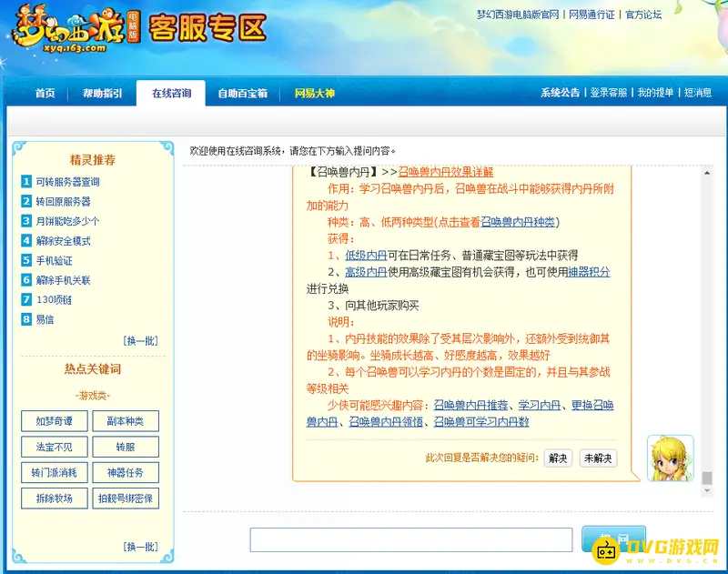Screen dimensions: 728x574
Task: Open 系统公告 link
Action: click(x=560, y=93)
